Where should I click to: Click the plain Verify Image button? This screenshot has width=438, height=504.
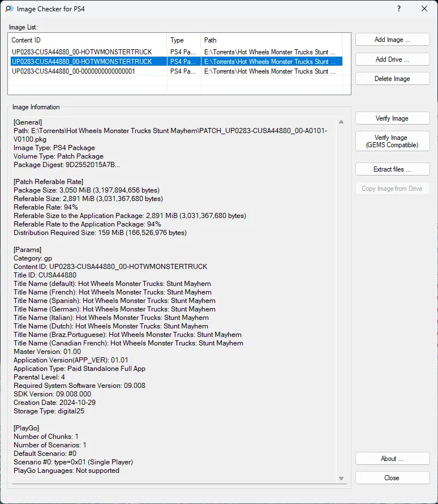click(x=392, y=118)
